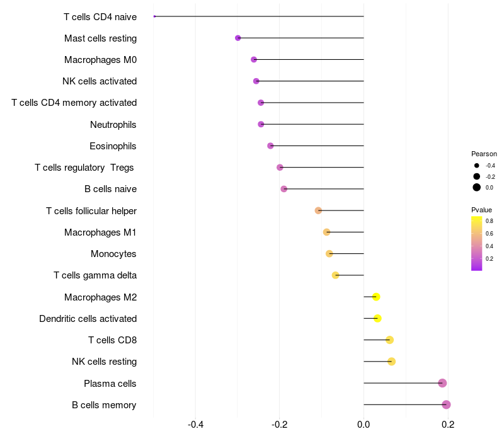Click the Pearson 0.0 legend circle
The width and height of the screenshot is (504, 441).
[x=477, y=187]
